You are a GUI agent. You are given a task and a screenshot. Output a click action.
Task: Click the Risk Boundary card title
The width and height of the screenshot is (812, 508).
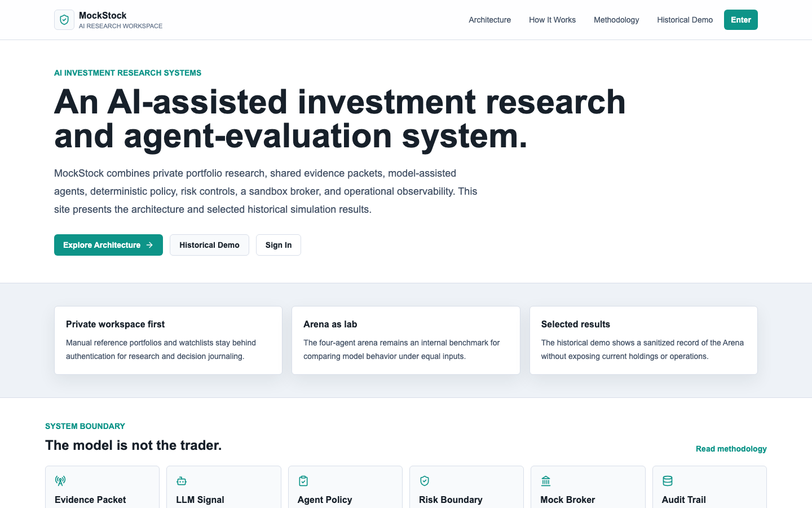[x=451, y=500]
